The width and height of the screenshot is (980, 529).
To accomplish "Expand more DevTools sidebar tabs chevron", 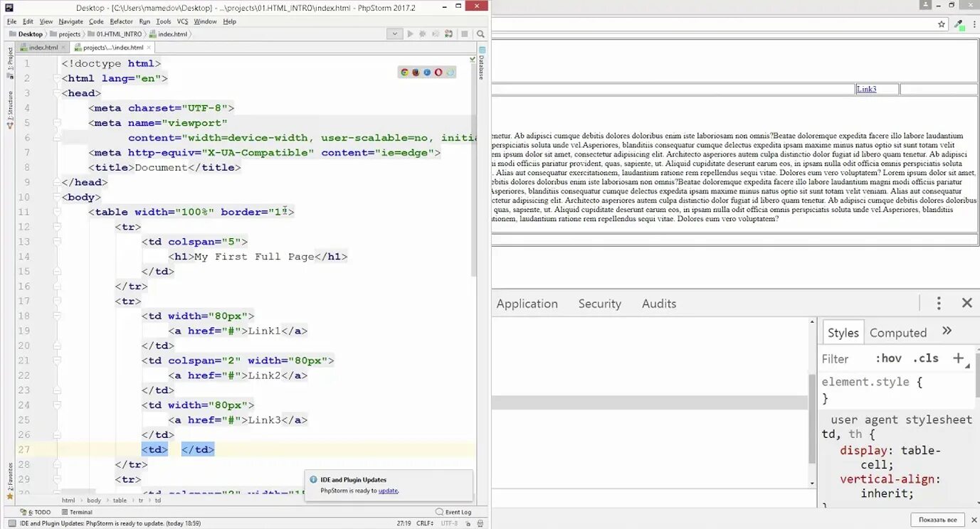I will 947,331.
